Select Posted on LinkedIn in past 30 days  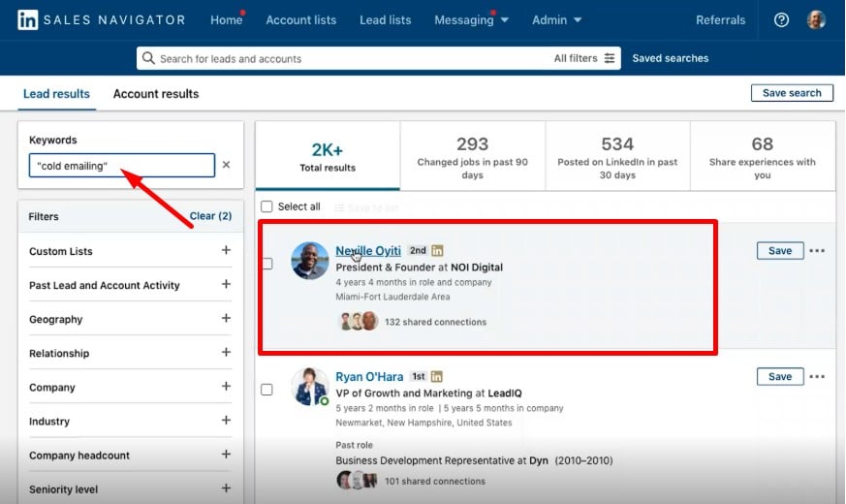click(617, 155)
